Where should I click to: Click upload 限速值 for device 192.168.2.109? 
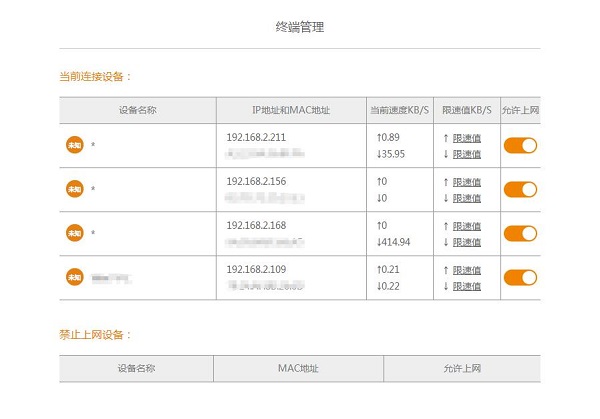click(467, 270)
